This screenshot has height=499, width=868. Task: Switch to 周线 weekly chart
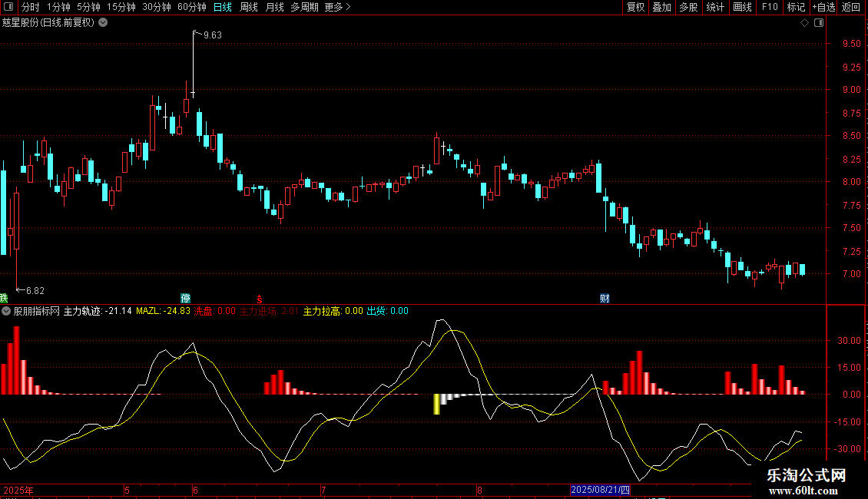pos(249,7)
